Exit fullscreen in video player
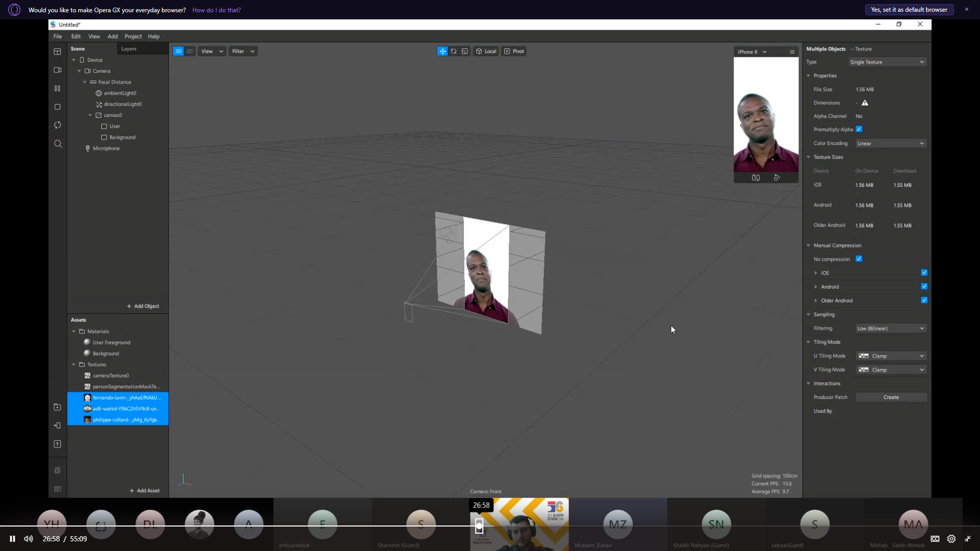 (968, 539)
